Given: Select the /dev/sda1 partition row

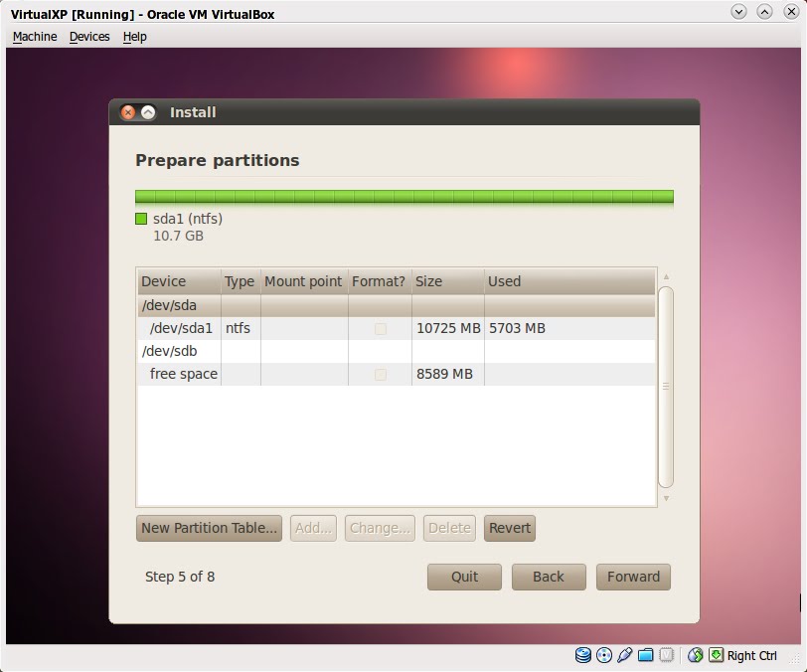Looking at the screenshot, I should pos(397,328).
